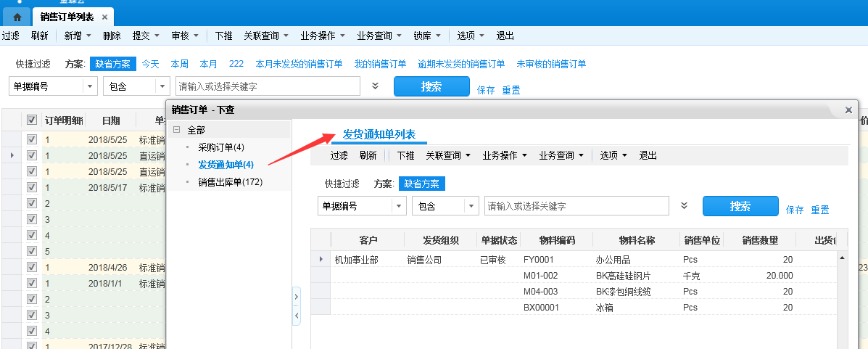Open the 包含 condition dropdown in dialog

[x=472, y=206]
